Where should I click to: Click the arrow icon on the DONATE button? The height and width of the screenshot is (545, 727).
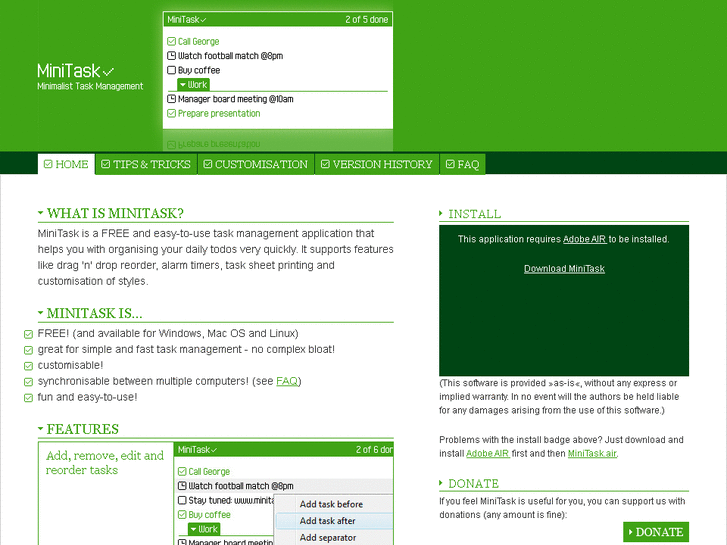[630, 532]
